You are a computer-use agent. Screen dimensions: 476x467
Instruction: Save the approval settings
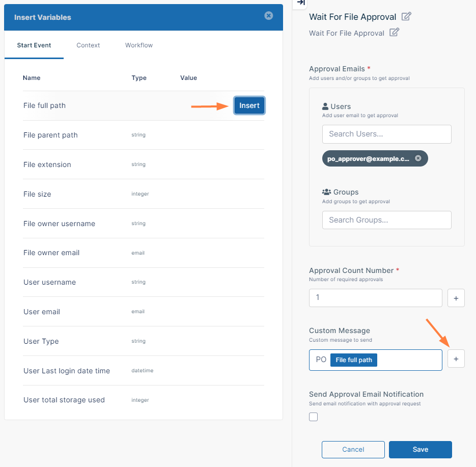tap(420, 450)
